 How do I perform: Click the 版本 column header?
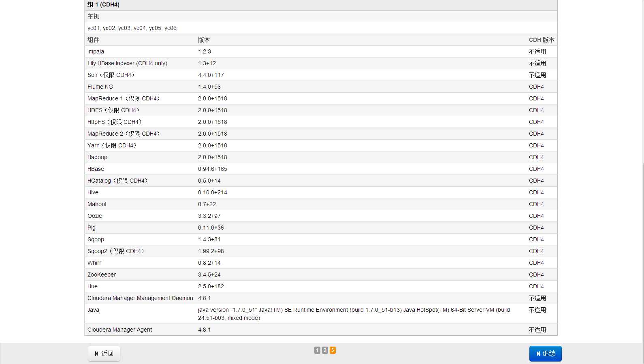[x=204, y=40]
